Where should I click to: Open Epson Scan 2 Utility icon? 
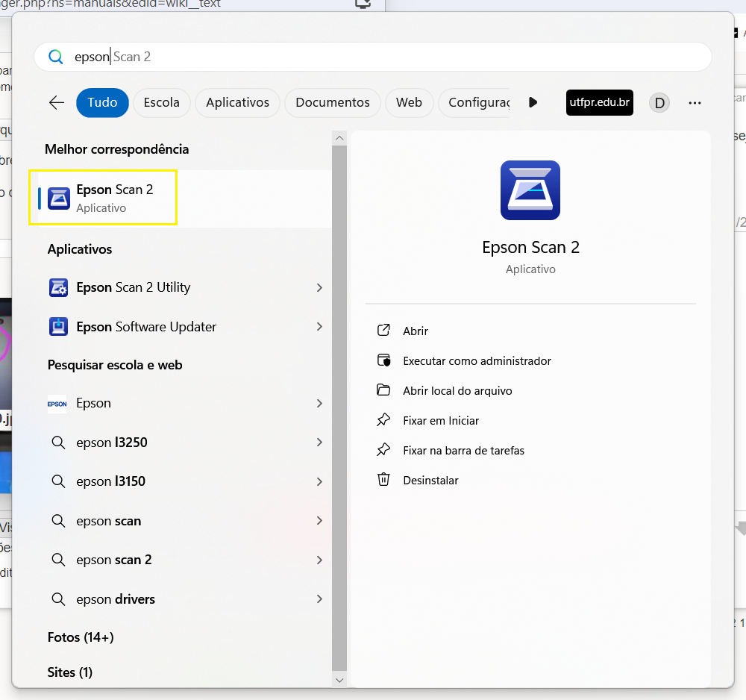click(59, 287)
